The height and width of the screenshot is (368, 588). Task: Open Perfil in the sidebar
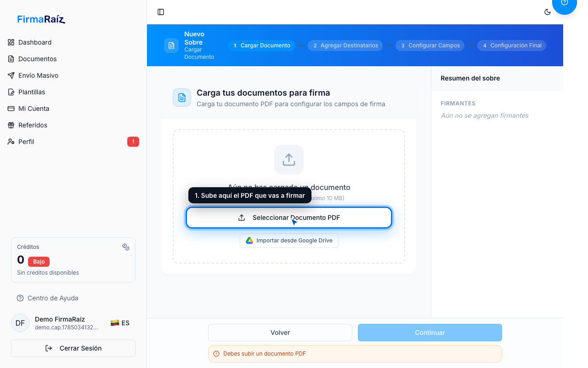click(x=73, y=142)
